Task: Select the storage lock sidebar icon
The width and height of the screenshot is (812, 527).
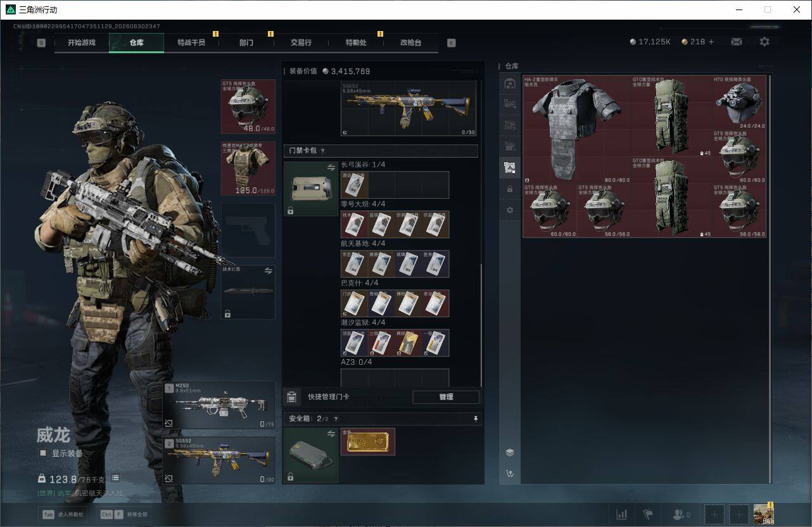Action: tap(510, 189)
